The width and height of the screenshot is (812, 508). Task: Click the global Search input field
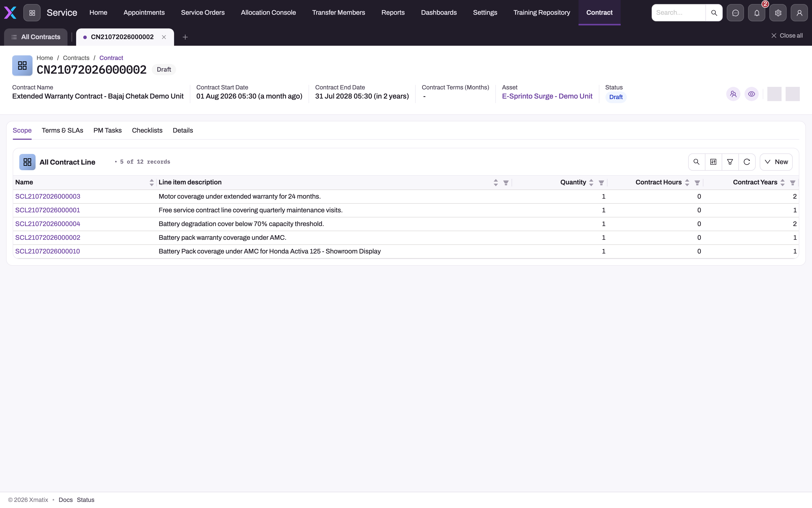tap(679, 13)
